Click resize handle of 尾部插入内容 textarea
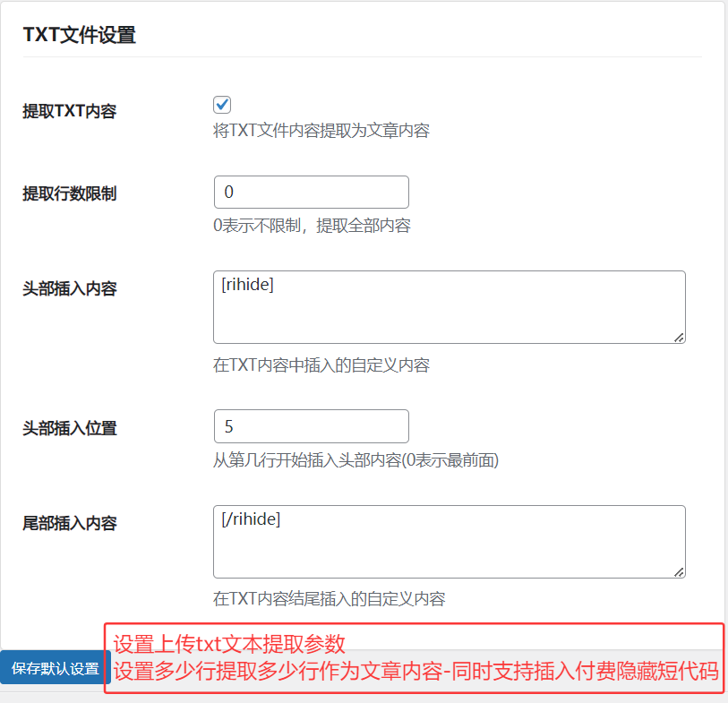The width and height of the screenshot is (728, 703). pyautogui.click(x=679, y=571)
